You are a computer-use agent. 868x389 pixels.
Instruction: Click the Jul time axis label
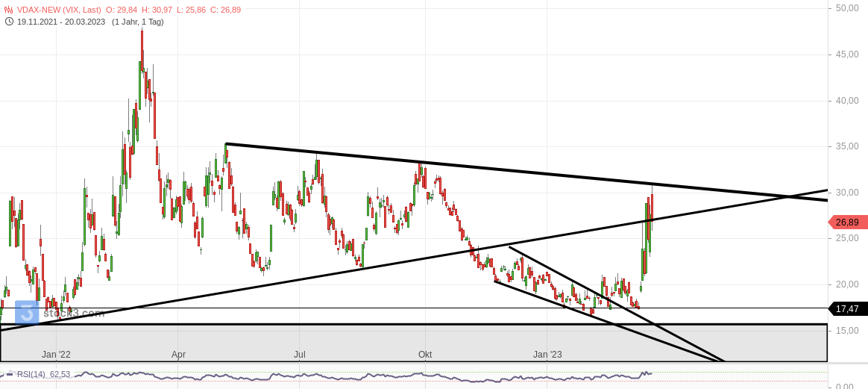tap(300, 354)
